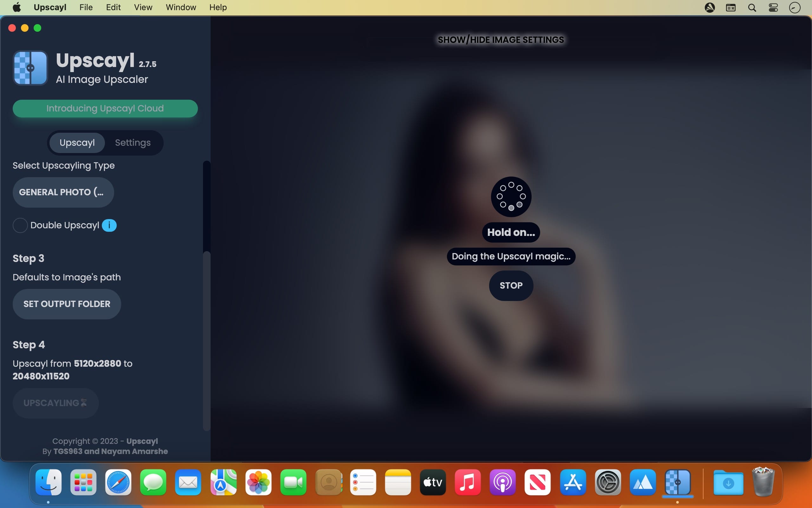
Task: Click SHOW/HIDE IMAGE SETTINGS
Action: click(501, 40)
